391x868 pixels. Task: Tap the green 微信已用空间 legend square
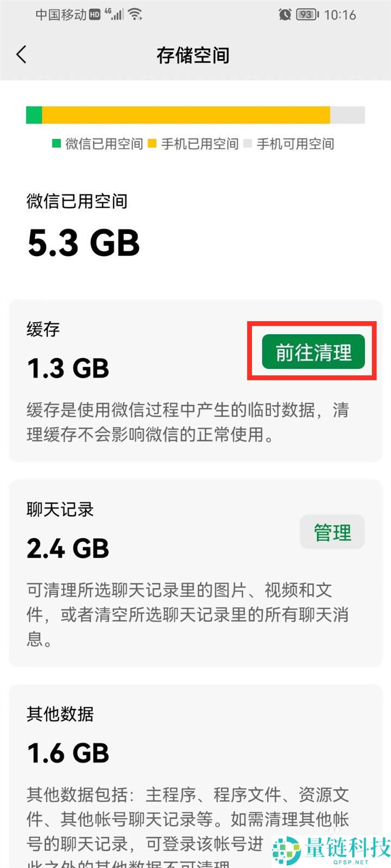point(56,144)
